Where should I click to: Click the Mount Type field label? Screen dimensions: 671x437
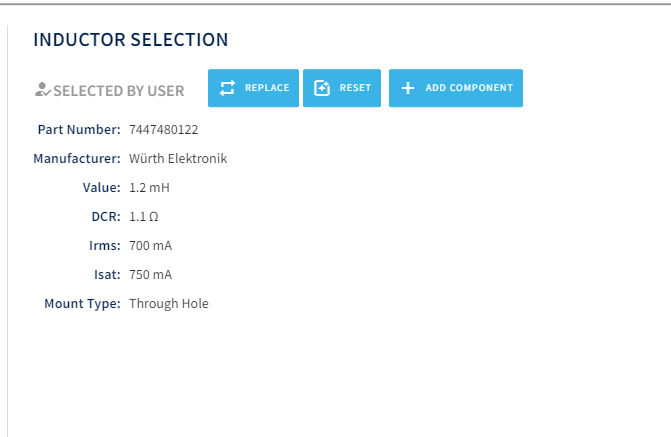point(82,304)
